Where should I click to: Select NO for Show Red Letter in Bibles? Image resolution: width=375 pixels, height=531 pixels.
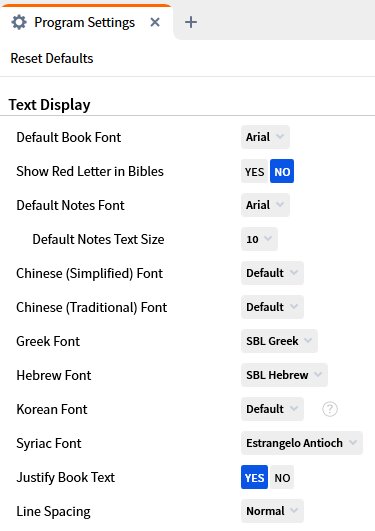point(282,171)
